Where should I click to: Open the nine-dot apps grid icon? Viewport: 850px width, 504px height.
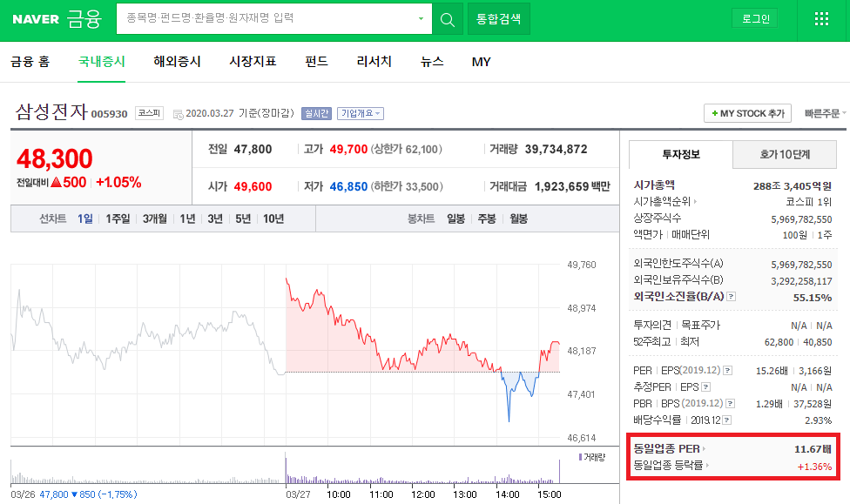tap(822, 19)
